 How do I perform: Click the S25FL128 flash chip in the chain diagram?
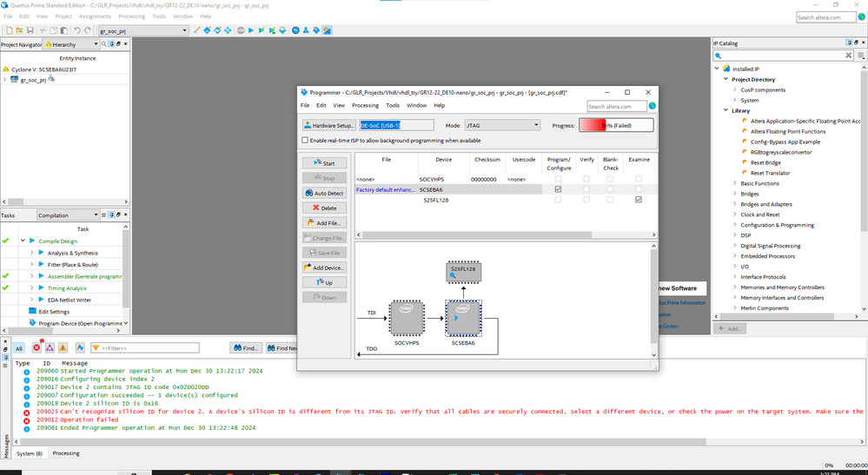(463, 271)
